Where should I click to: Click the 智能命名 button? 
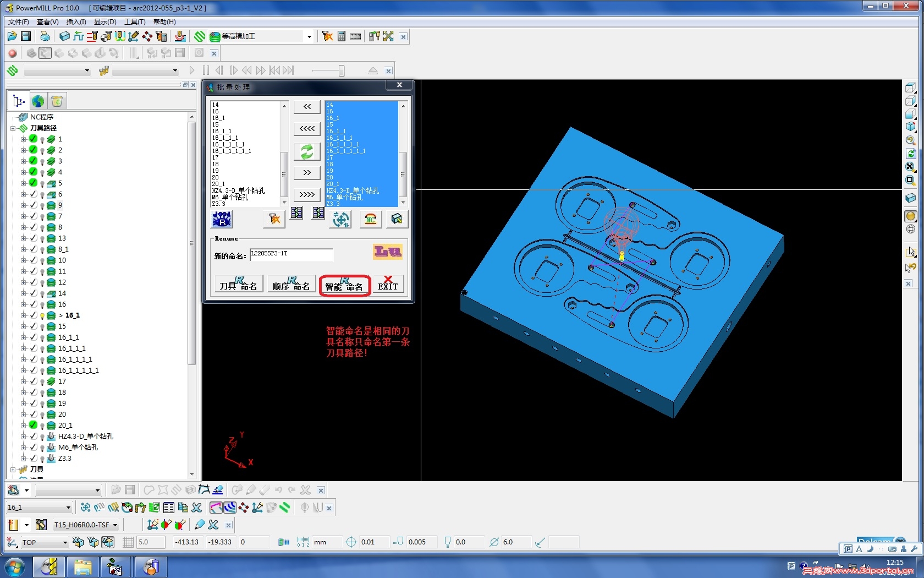(344, 285)
